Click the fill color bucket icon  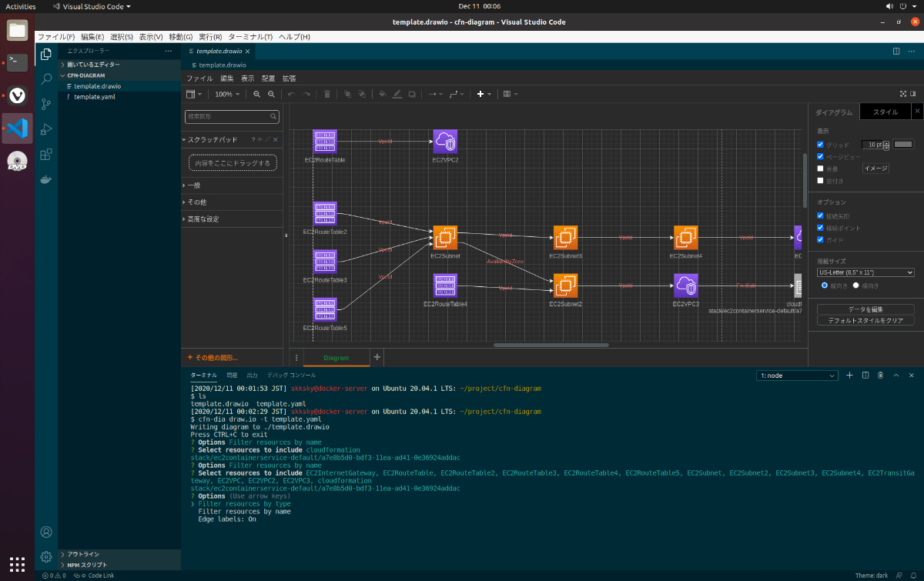[x=382, y=94]
